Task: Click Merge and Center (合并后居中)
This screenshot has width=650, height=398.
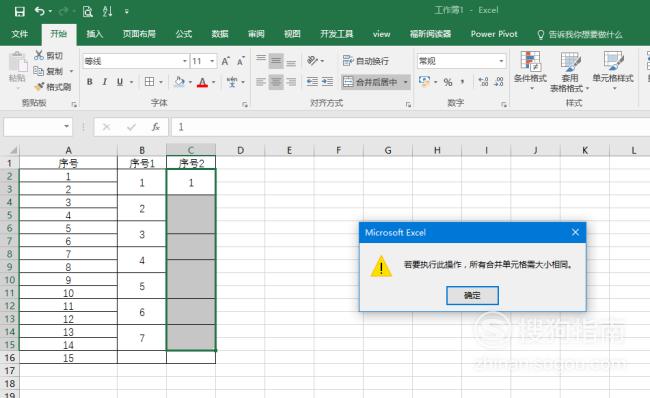Action: 370,82
